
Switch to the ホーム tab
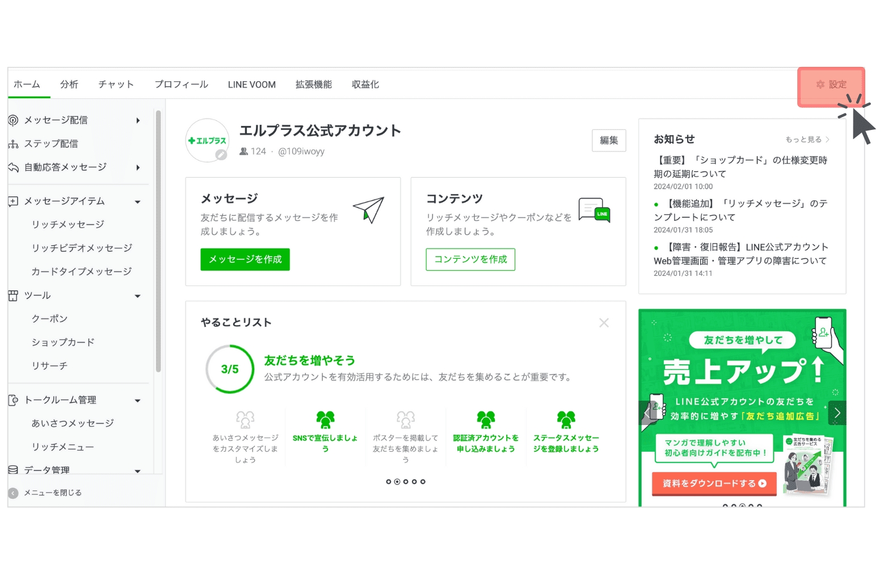pos(27,85)
